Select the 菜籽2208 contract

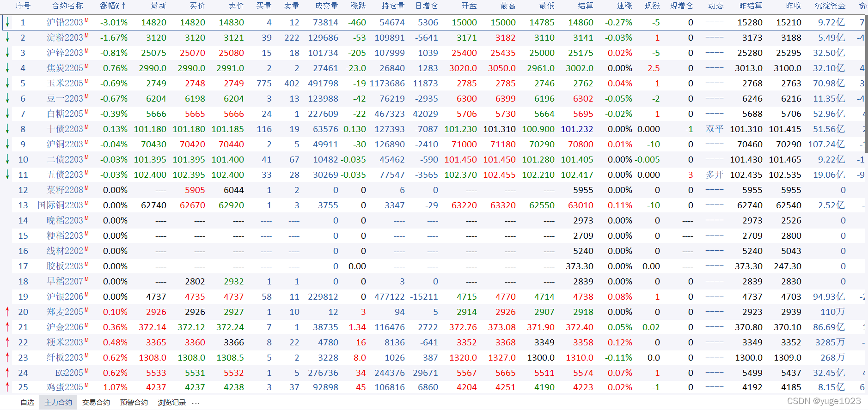pos(65,190)
